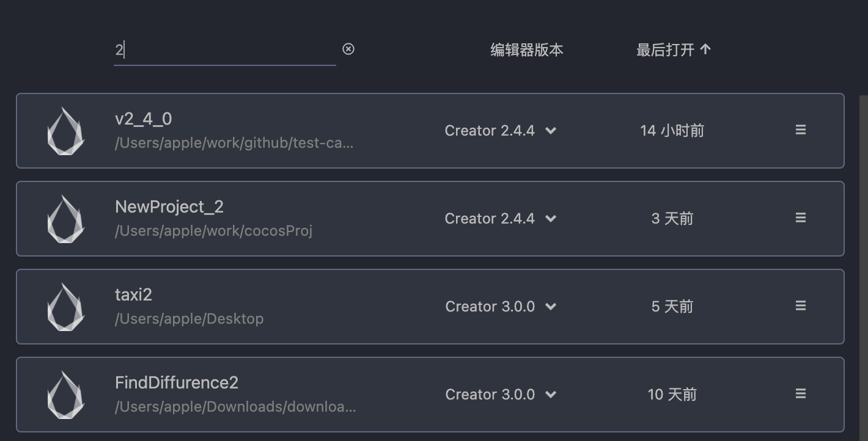
Task: Open the NewProject_2 project name
Action: point(169,207)
